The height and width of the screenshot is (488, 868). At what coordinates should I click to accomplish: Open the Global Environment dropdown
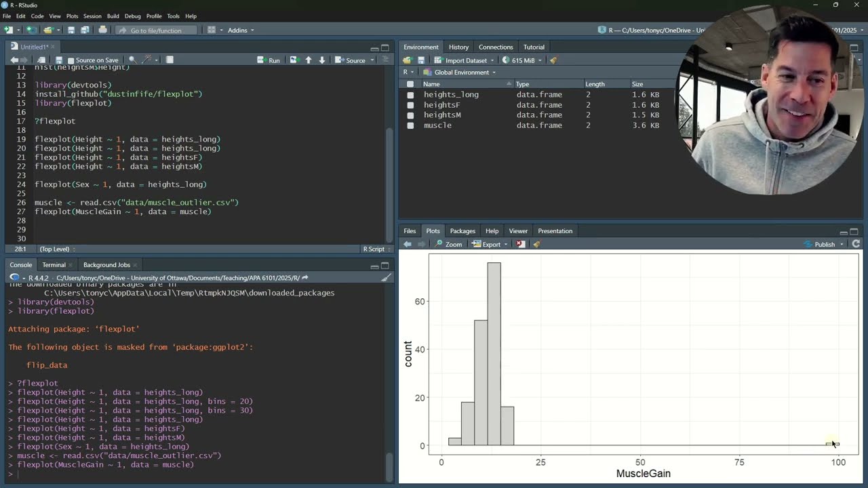coord(459,73)
